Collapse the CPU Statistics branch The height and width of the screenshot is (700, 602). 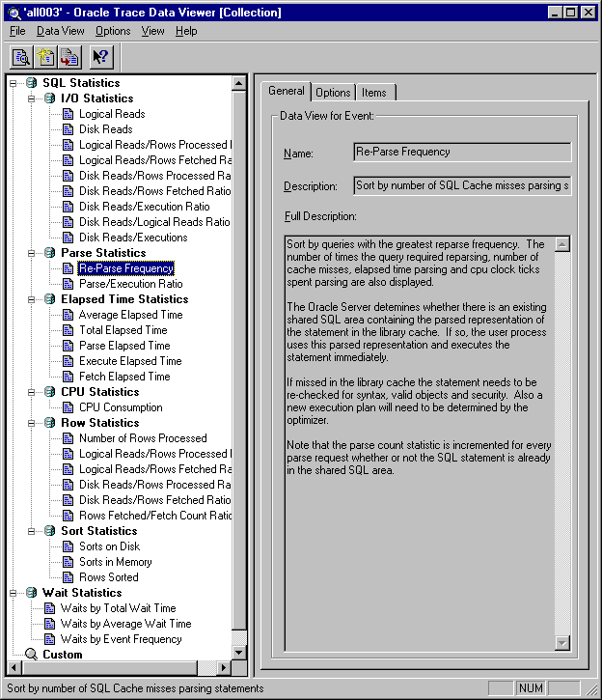pos(31,392)
